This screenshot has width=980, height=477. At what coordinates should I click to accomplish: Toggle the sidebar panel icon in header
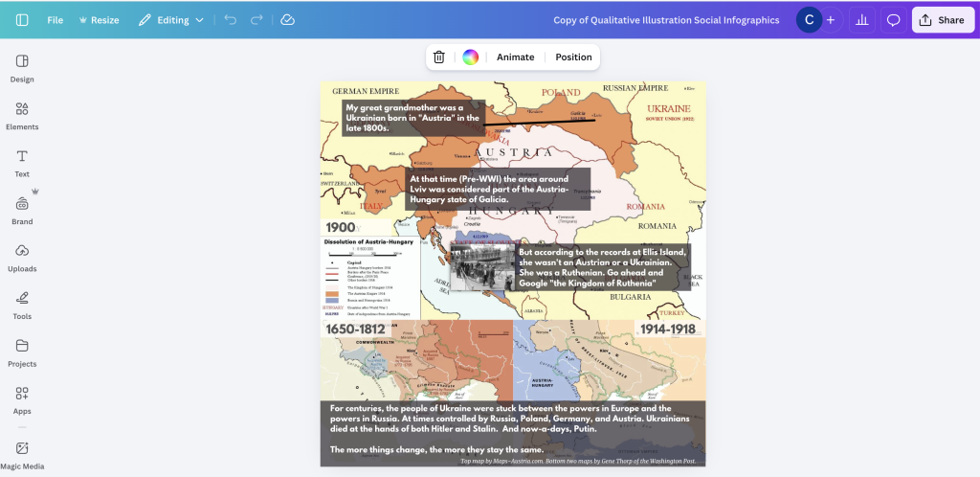click(22, 20)
